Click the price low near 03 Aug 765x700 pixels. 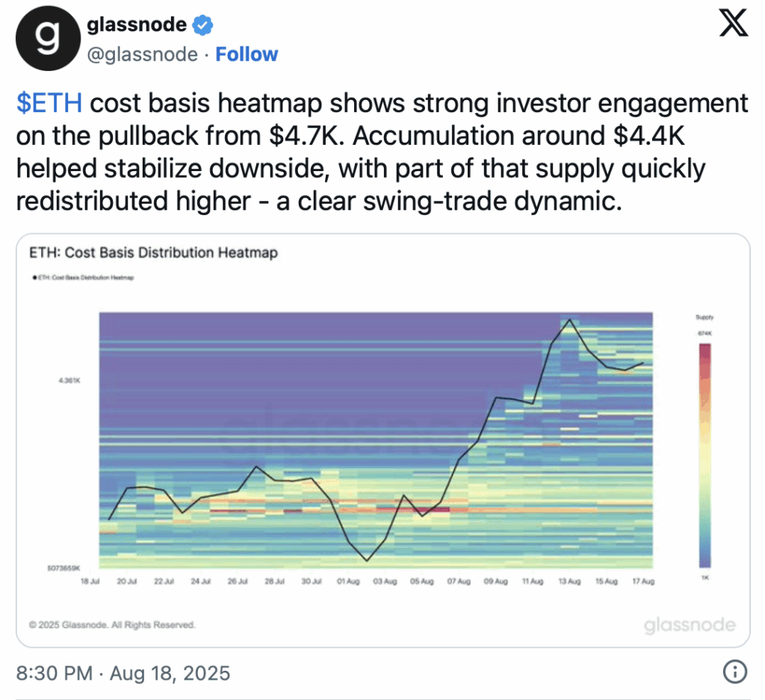click(x=368, y=560)
